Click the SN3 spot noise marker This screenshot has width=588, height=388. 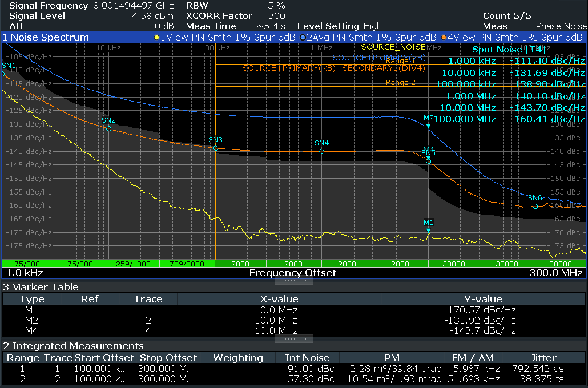tap(215, 148)
